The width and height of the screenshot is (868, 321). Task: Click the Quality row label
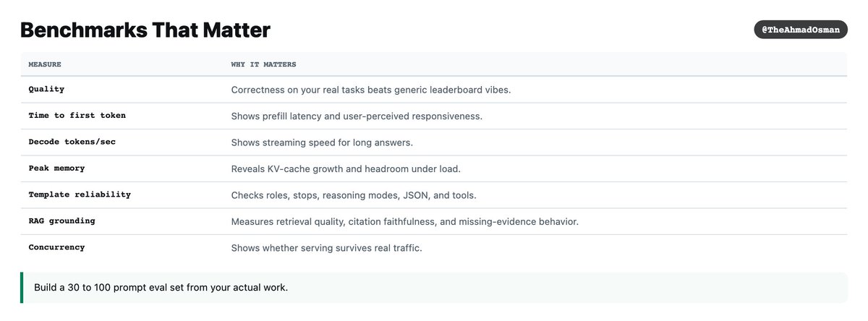46,90
